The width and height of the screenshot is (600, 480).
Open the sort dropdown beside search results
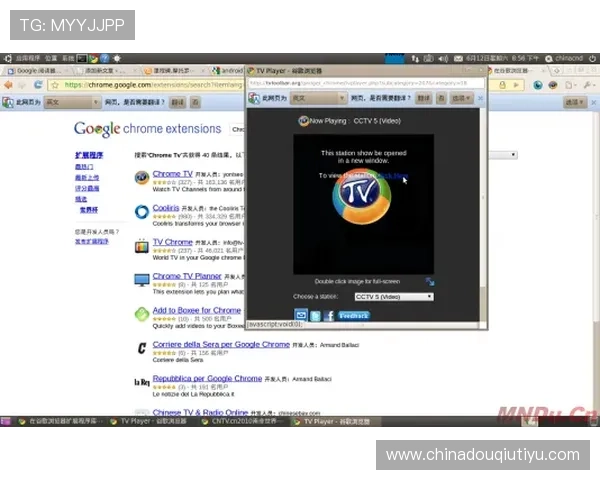(x=502, y=155)
